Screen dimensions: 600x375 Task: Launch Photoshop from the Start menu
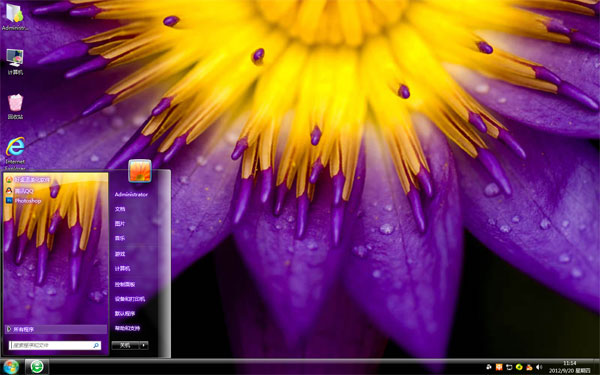coord(24,201)
